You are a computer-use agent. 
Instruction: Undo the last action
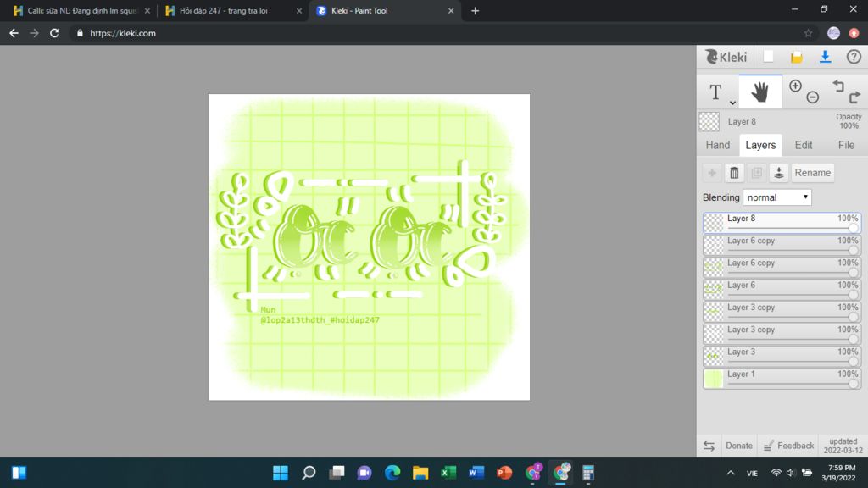[x=838, y=86]
